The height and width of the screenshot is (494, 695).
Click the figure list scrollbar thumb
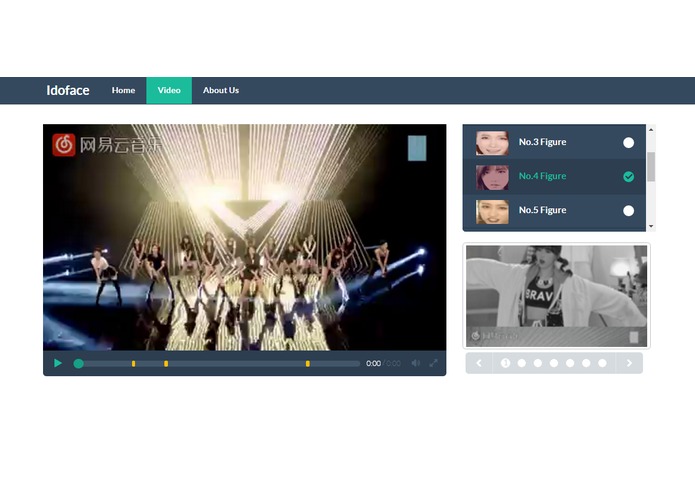click(x=651, y=167)
